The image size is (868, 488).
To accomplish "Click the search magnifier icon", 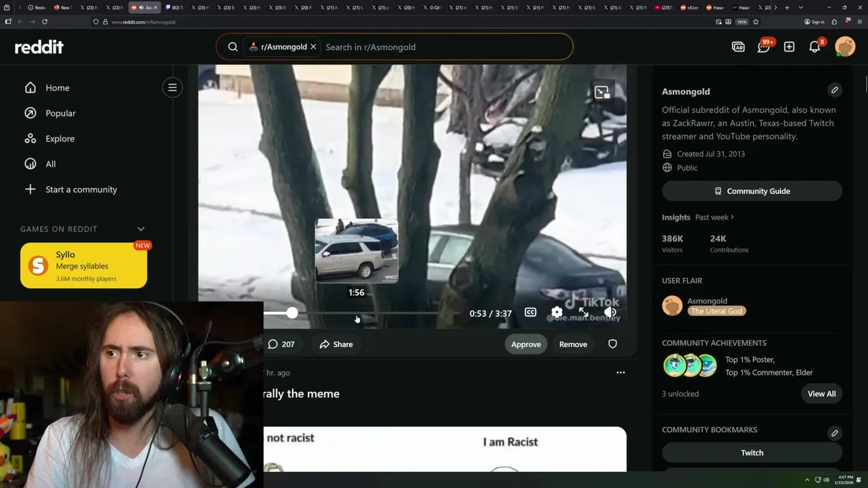I will pos(233,47).
